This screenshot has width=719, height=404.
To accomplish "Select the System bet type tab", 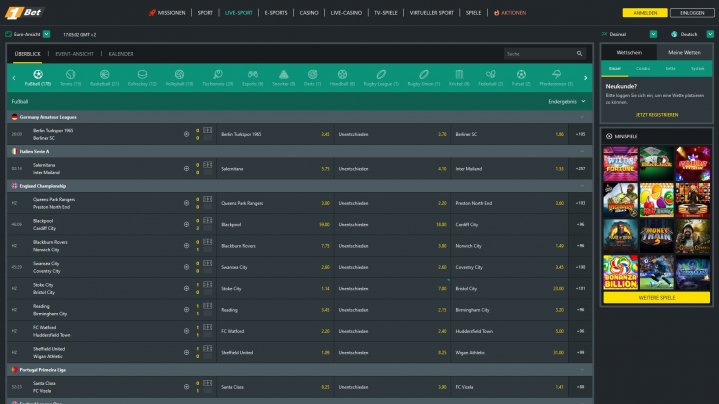I will coord(697,69).
